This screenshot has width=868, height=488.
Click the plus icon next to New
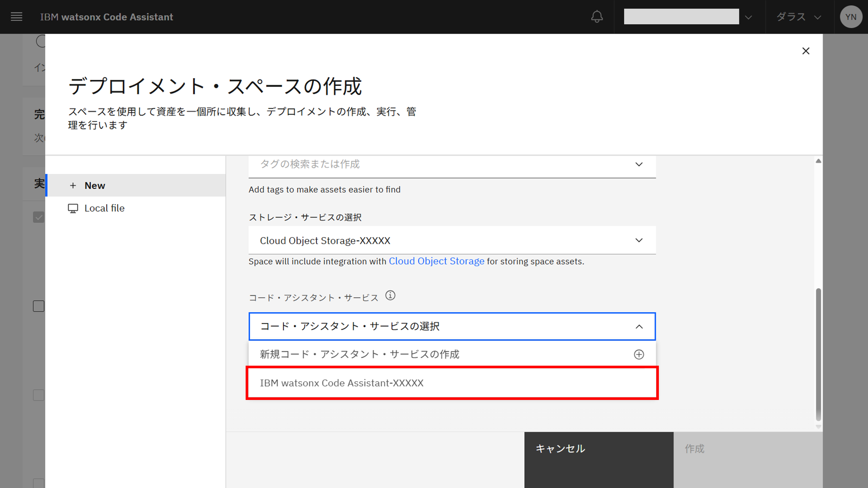click(x=73, y=186)
